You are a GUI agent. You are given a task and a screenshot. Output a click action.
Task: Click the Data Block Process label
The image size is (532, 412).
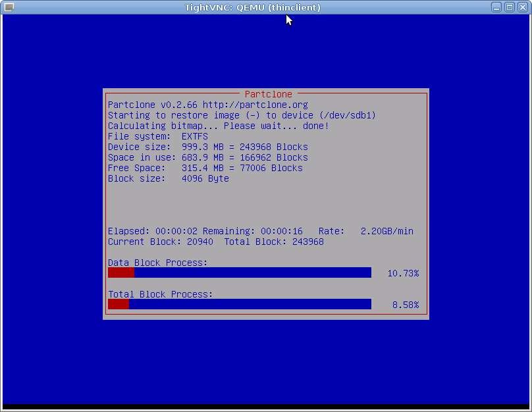coord(157,263)
